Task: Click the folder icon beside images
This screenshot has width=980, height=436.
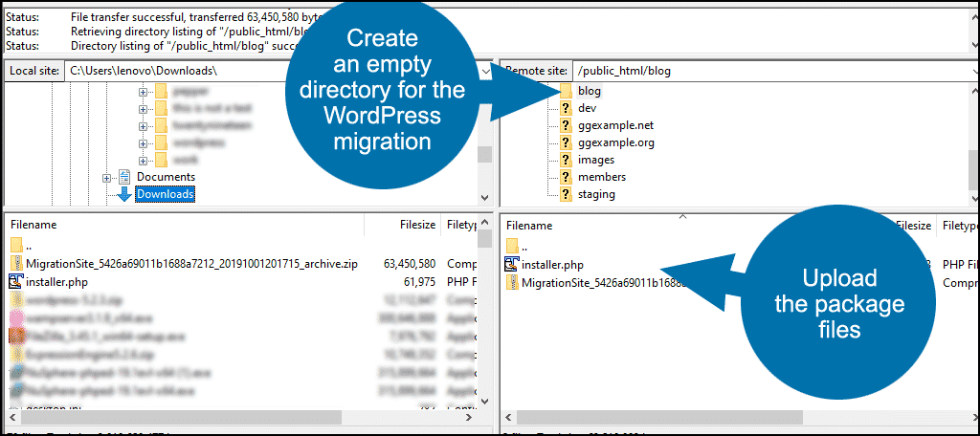Action: [567, 160]
